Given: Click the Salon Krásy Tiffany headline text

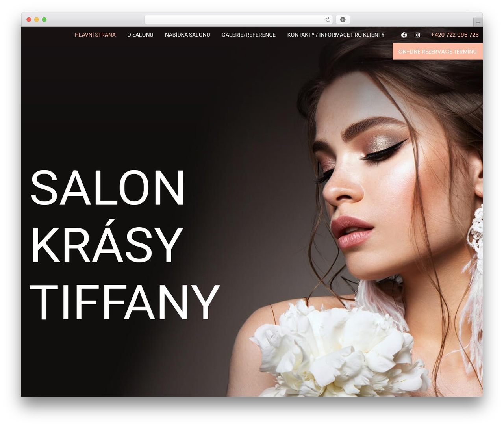Looking at the screenshot, I should point(125,244).
